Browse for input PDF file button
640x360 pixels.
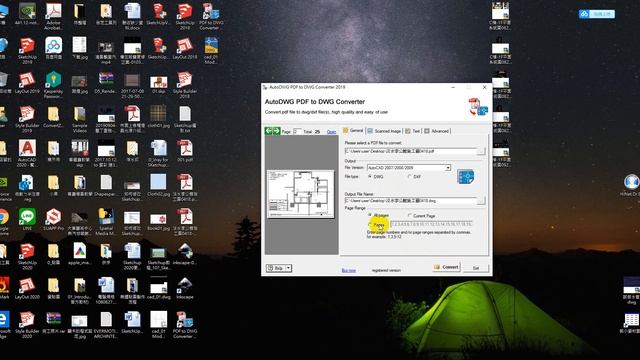(481, 151)
